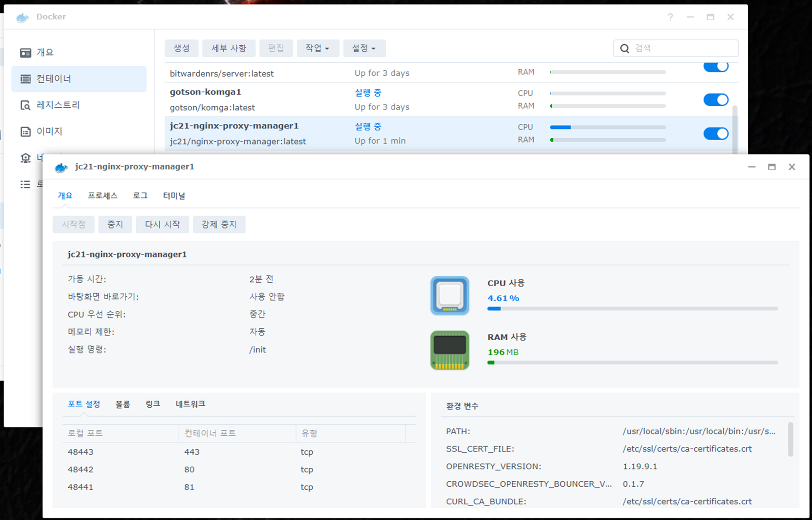This screenshot has width=812, height=520.
Task: Click the Docker whale icon in main window title
Action: click(22, 17)
